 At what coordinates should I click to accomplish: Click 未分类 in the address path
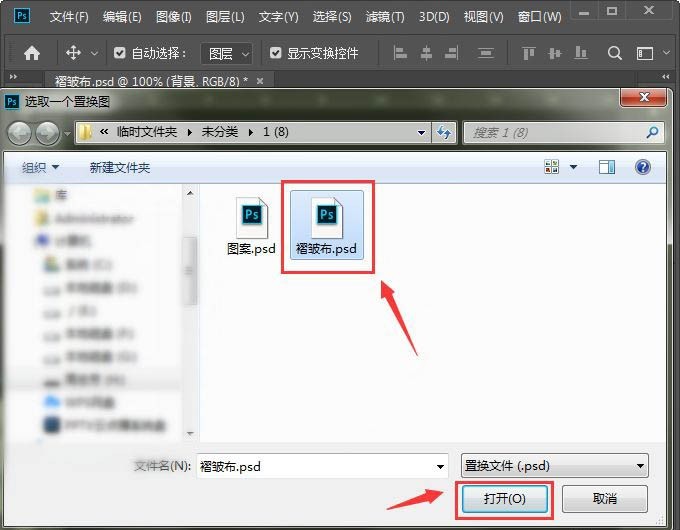[x=220, y=132]
